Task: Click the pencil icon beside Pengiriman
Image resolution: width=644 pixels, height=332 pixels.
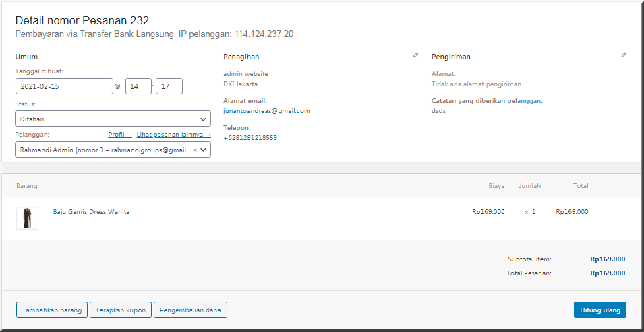Action: (x=624, y=55)
